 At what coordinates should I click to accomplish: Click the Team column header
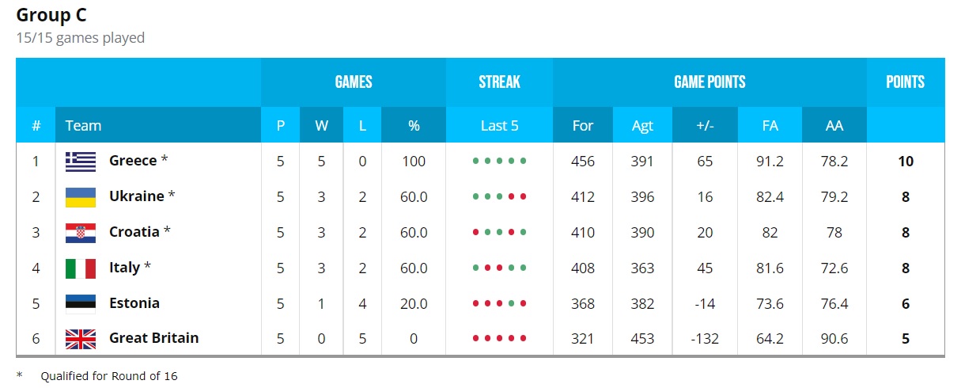[83, 125]
